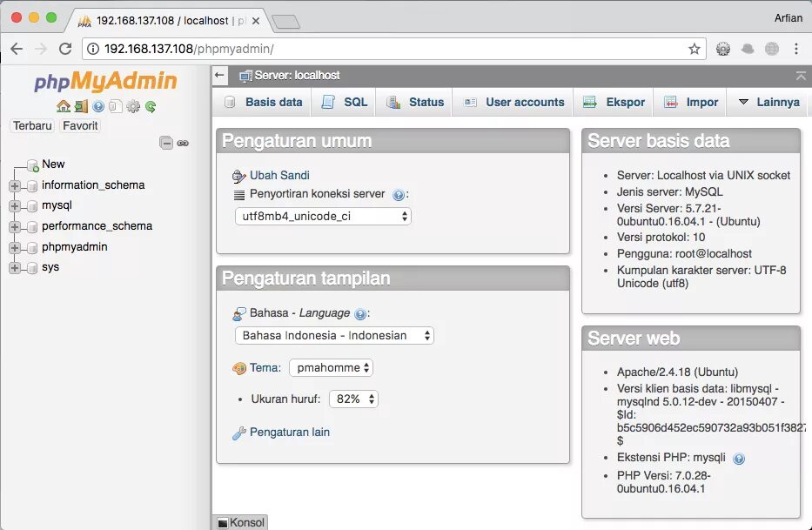Open the Ekspor tab
This screenshot has width=812, height=530.
(x=614, y=102)
